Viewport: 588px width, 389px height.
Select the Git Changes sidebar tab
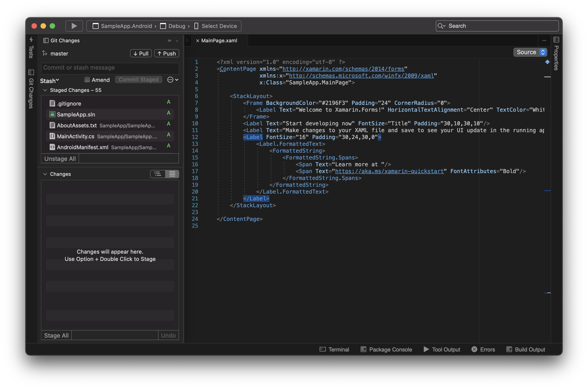click(x=31, y=89)
